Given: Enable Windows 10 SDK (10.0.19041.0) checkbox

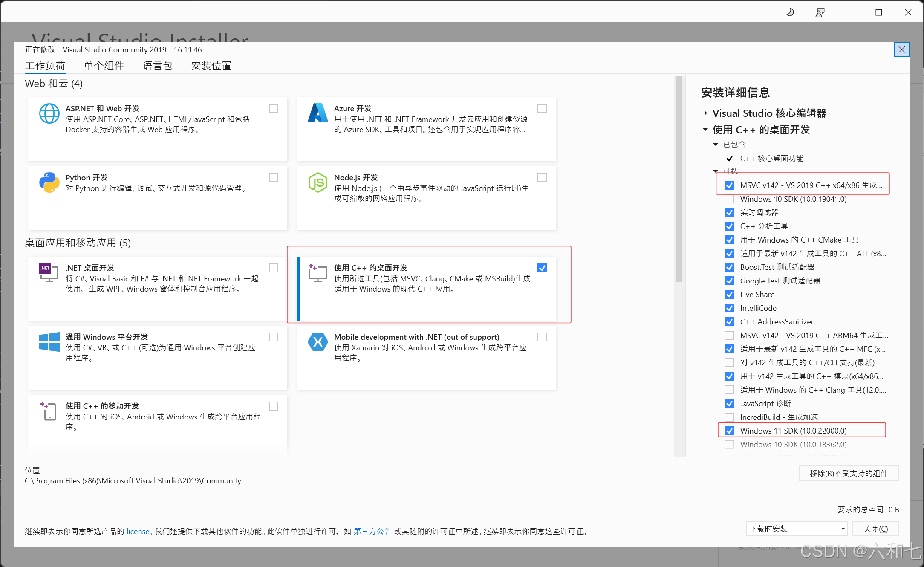Looking at the screenshot, I should [729, 199].
